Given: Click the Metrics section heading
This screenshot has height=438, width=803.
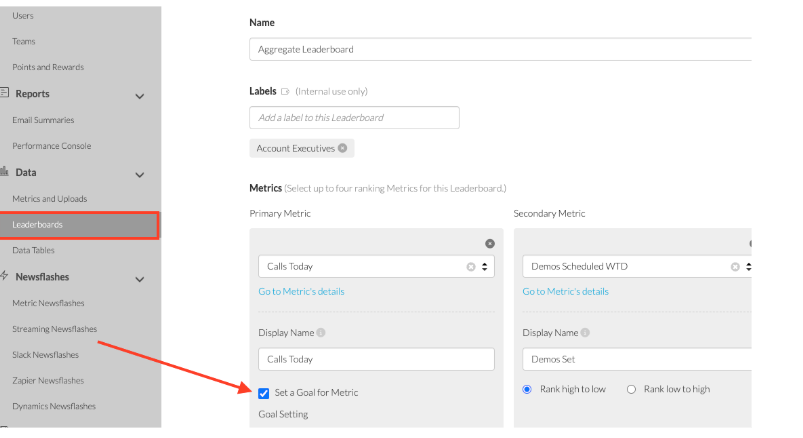Looking at the screenshot, I should coord(265,188).
